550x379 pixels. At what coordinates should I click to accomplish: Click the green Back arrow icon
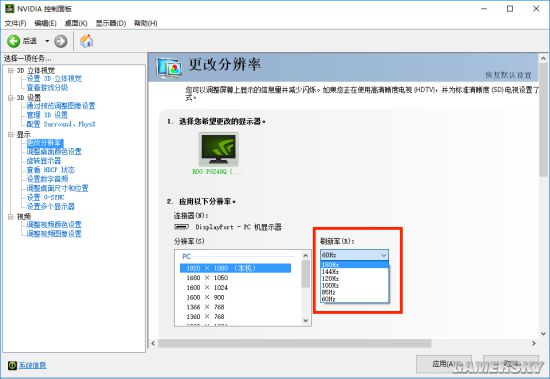[x=13, y=41]
